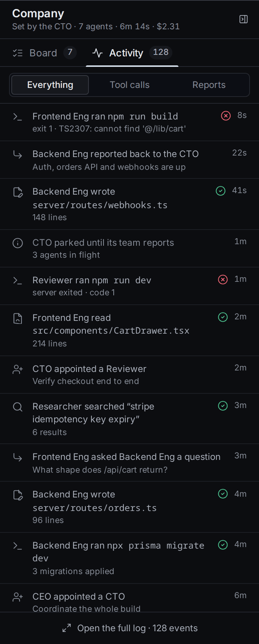Click green check icon on CartDrawer.tsx row
259x644 pixels.
[223, 317]
